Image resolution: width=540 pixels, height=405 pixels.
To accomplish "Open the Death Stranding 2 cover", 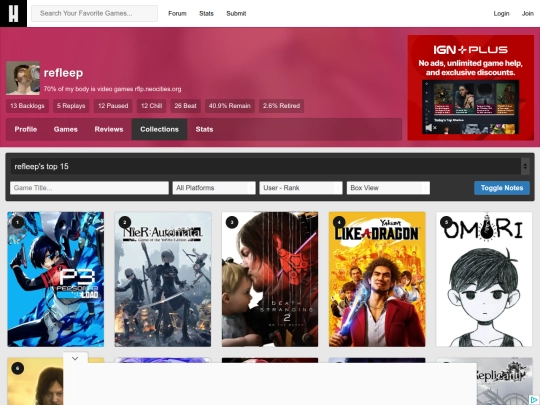I will point(270,279).
